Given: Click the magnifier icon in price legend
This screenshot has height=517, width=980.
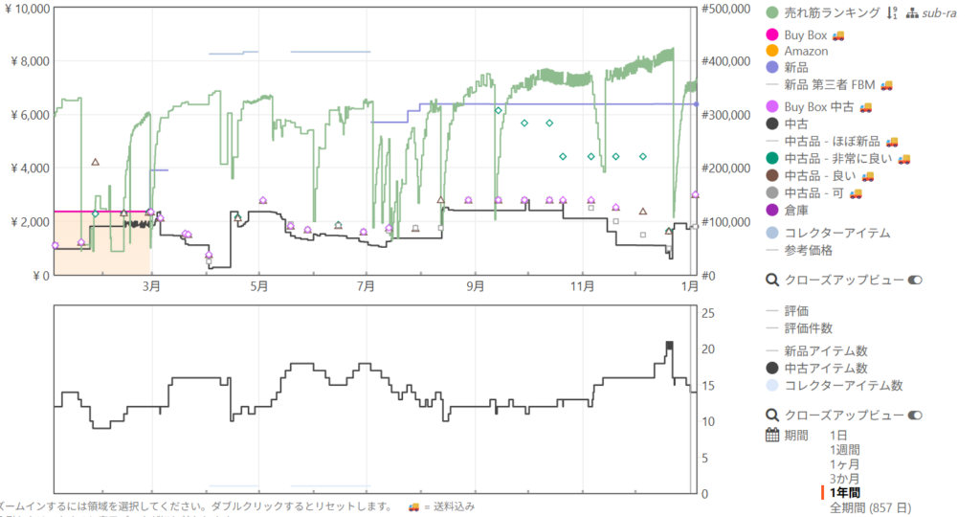Looking at the screenshot, I should point(773,281).
